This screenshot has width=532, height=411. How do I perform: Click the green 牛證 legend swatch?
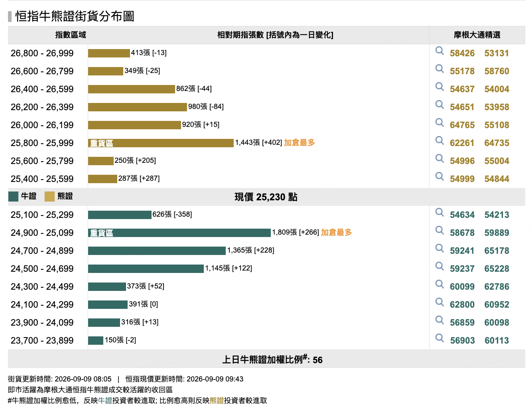pyautogui.click(x=14, y=196)
